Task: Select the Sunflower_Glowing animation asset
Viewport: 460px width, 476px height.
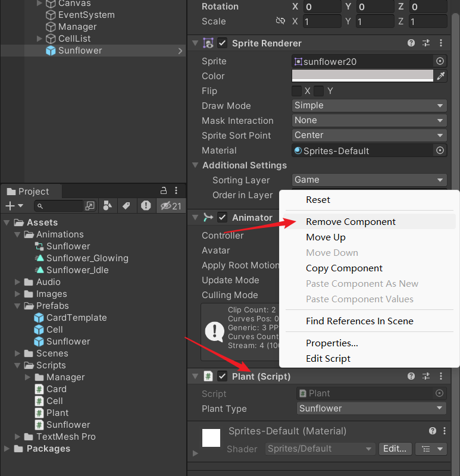Action: tap(87, 258)
